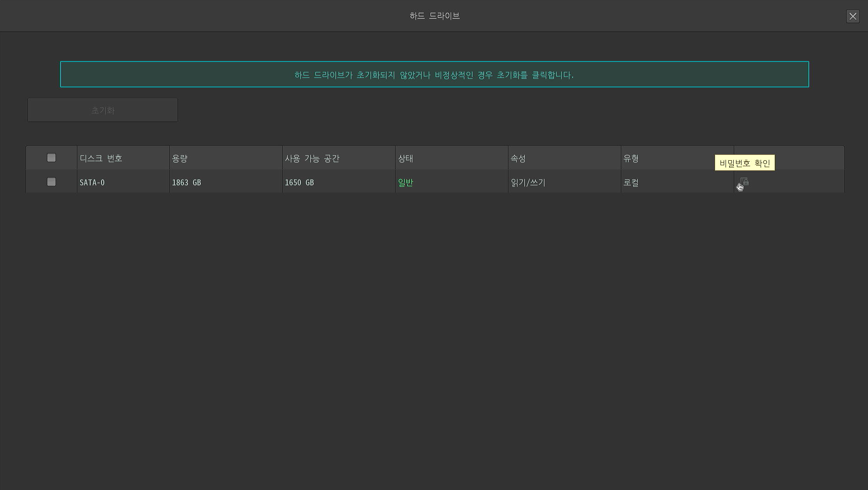Click the 상태 column header
This screenshot has width=868, height=490.
tap(452, 158)
